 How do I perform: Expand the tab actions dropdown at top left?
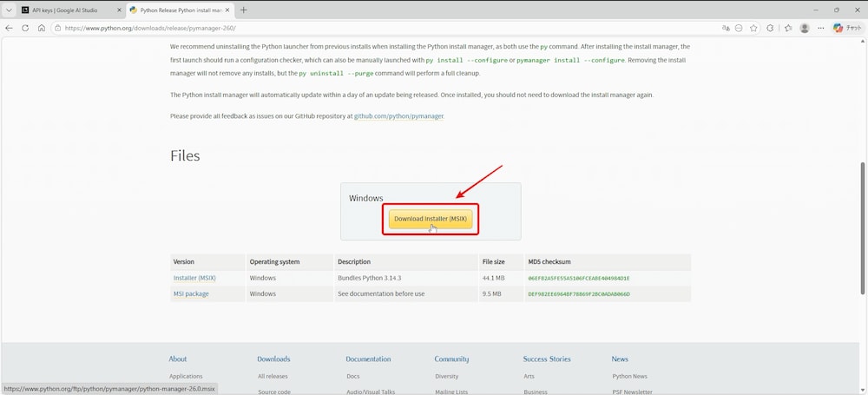(9, 10)
